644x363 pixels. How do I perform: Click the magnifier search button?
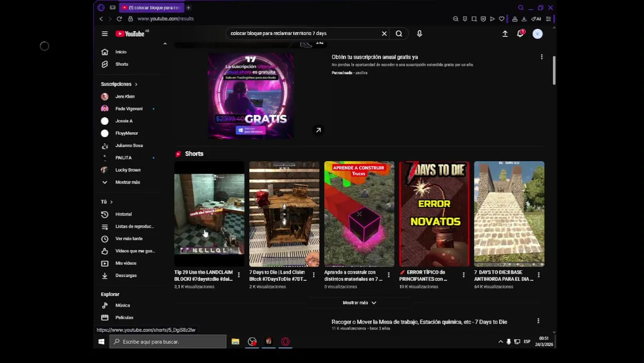399,34
